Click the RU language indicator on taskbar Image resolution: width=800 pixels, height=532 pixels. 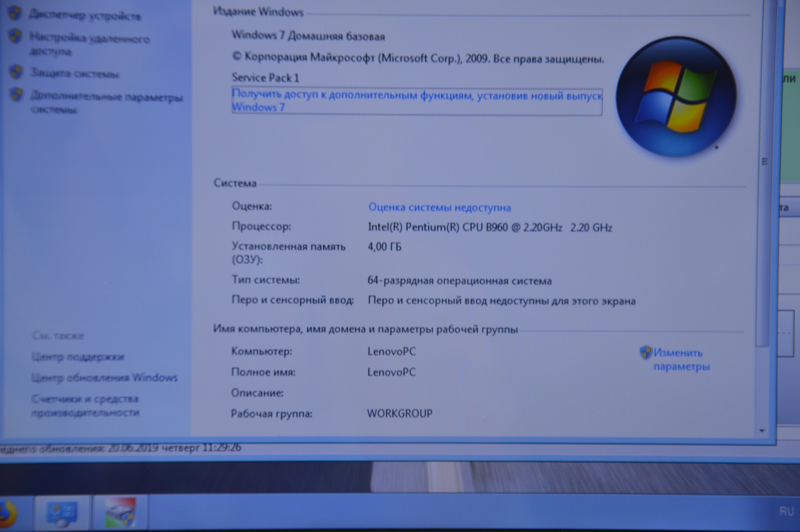click(786, 511)
